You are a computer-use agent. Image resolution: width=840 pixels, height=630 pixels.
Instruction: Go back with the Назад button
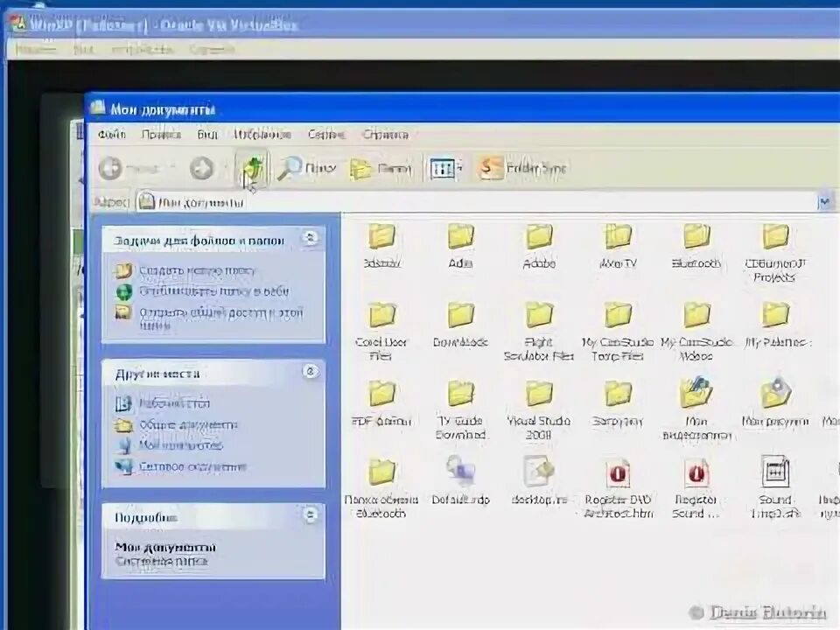pos(129,168)
